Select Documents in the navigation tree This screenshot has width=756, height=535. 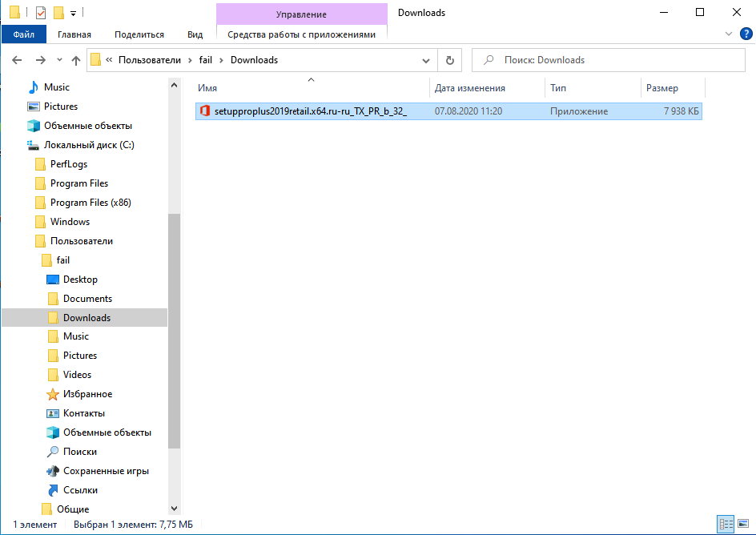pyautogui.click(x=87, y=299)
